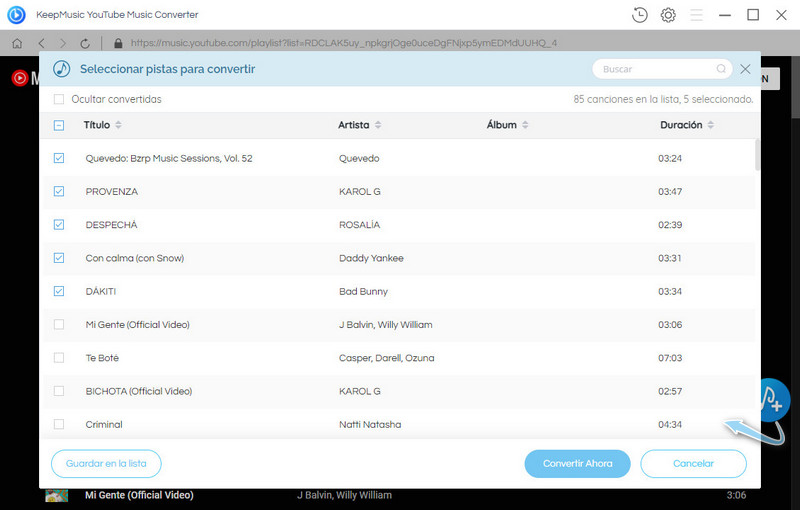Click the padlock icon in address bar
Screen dimensions: 800x510
pos(118,43)
